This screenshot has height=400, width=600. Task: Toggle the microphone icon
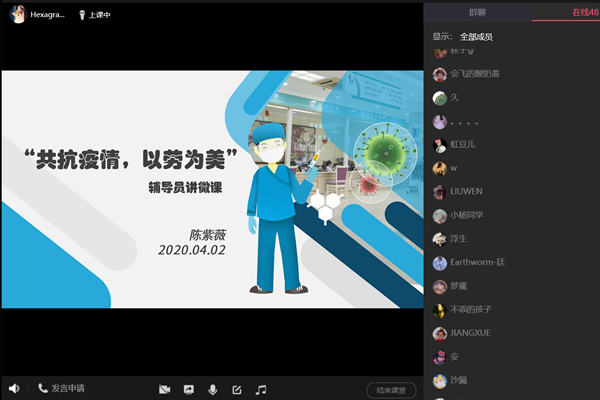click(212, 389)
